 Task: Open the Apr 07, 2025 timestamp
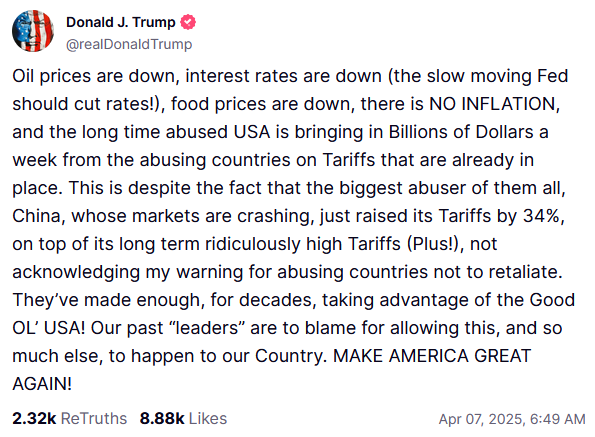482,419
